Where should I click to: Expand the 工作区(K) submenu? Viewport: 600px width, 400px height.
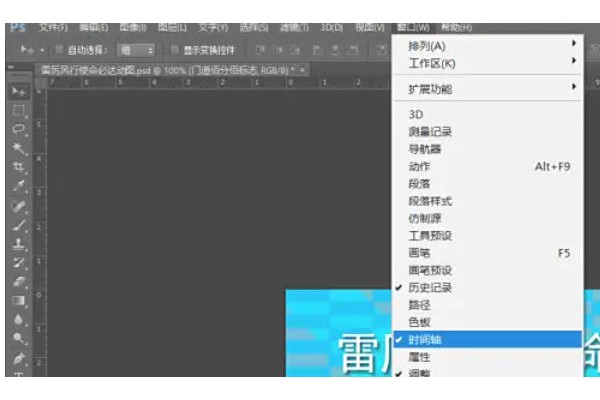tap(488, 63)
